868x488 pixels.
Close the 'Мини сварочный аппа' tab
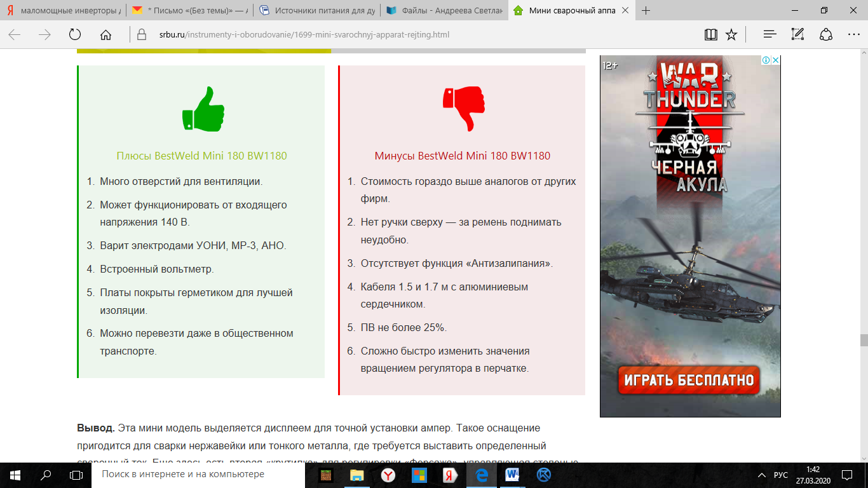(626, 10)
